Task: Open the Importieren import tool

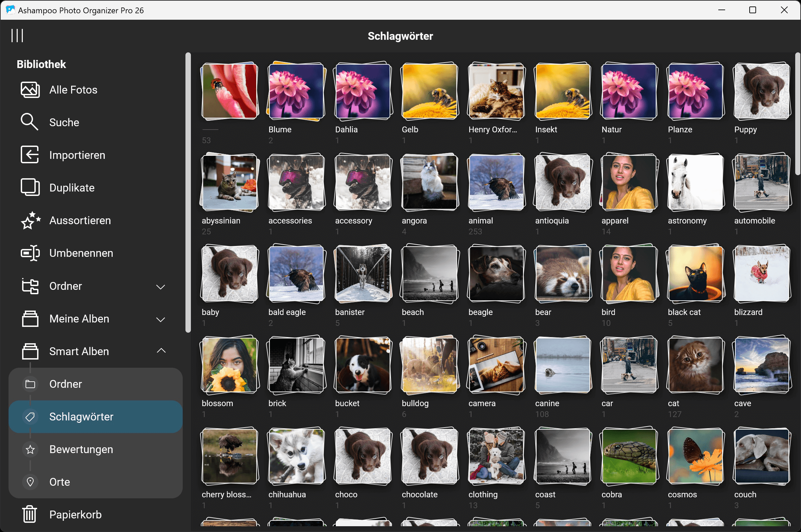Action: (77, 155)
